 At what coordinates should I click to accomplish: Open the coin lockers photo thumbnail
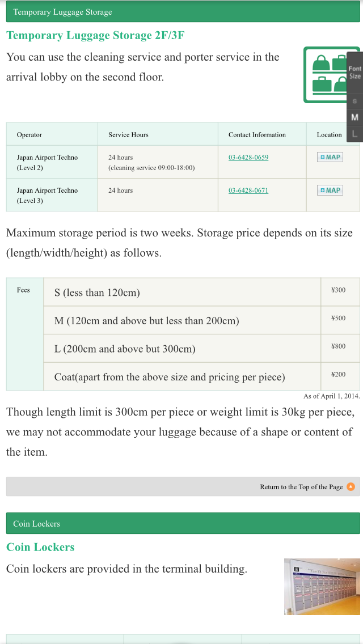point(322,587)
